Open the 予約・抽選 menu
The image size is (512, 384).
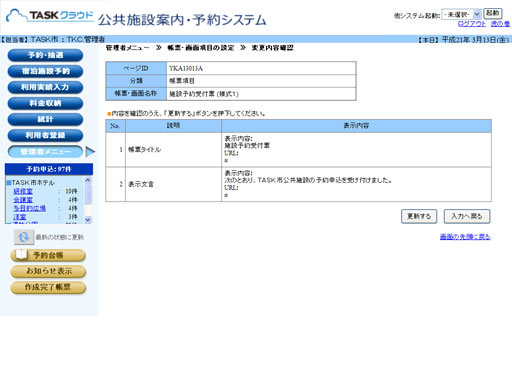point(45,55)
